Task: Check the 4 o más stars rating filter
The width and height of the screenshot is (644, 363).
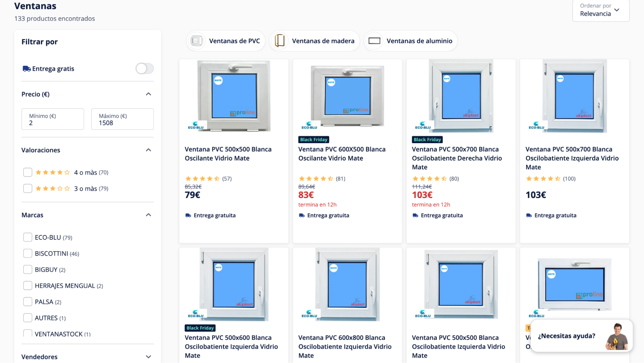Action: (28, 172)
